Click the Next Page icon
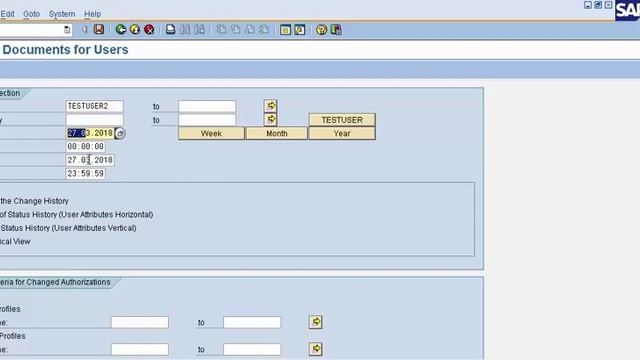The height and width of the screenshot is (360, 640). [249, 29]
